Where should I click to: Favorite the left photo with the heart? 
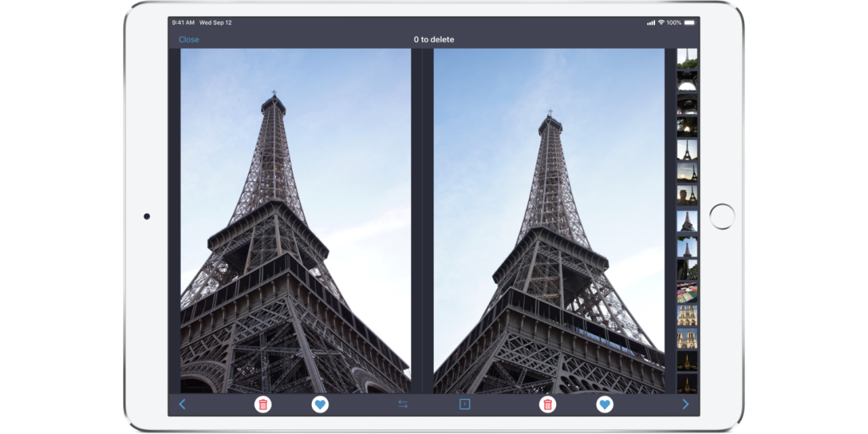(320, 405)
